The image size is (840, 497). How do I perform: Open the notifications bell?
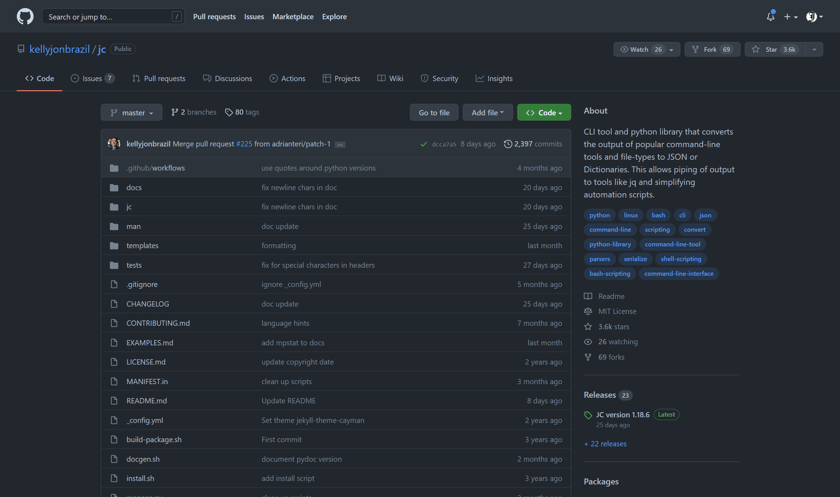point(770,17)
